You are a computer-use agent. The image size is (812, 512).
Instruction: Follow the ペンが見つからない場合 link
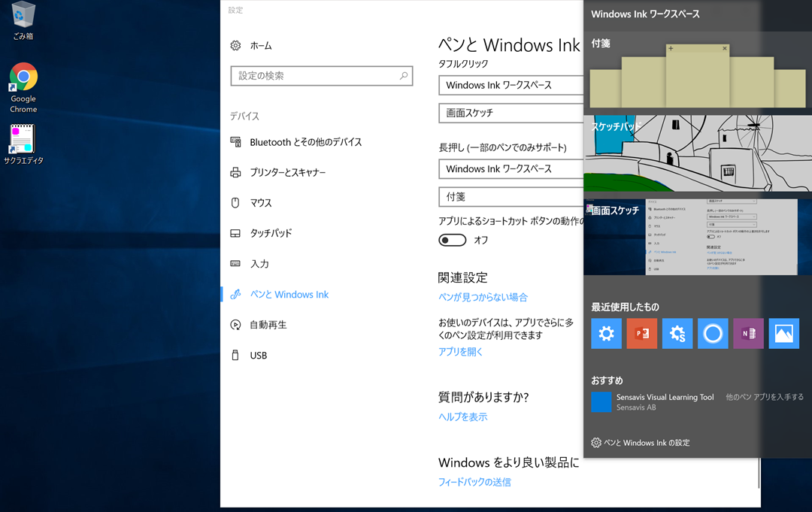click(483, 297)
